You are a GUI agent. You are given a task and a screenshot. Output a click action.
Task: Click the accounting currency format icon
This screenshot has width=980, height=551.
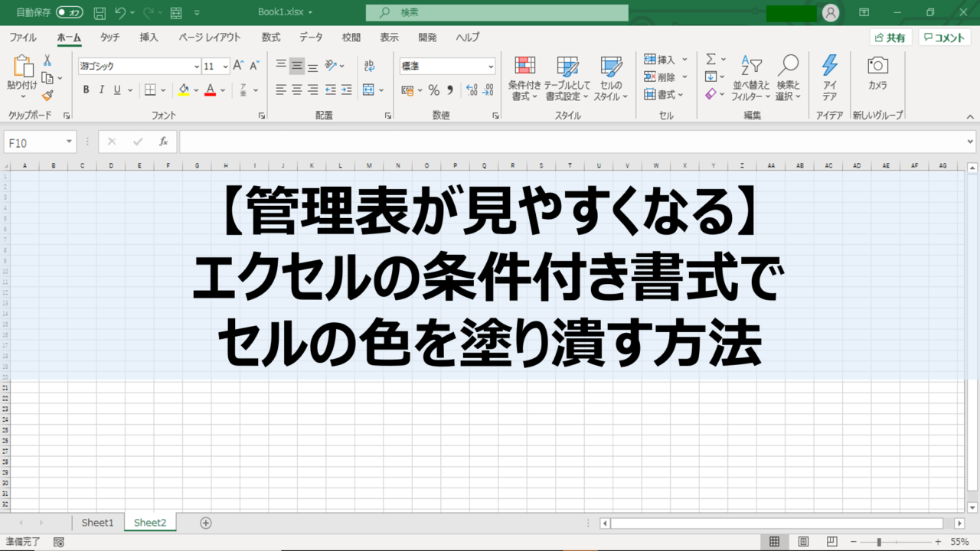point(408,90)
